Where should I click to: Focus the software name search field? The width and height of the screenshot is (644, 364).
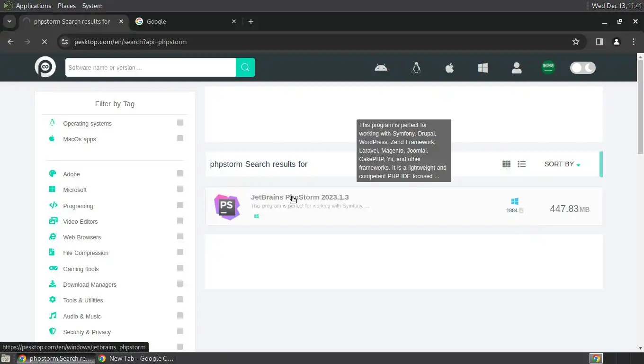151,67
